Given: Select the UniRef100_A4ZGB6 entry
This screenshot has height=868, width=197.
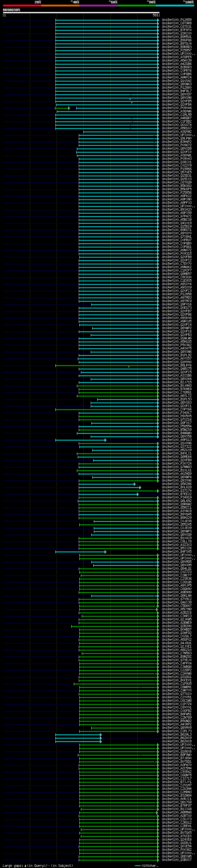Looking at the screenshot, I should click(177, 64).
